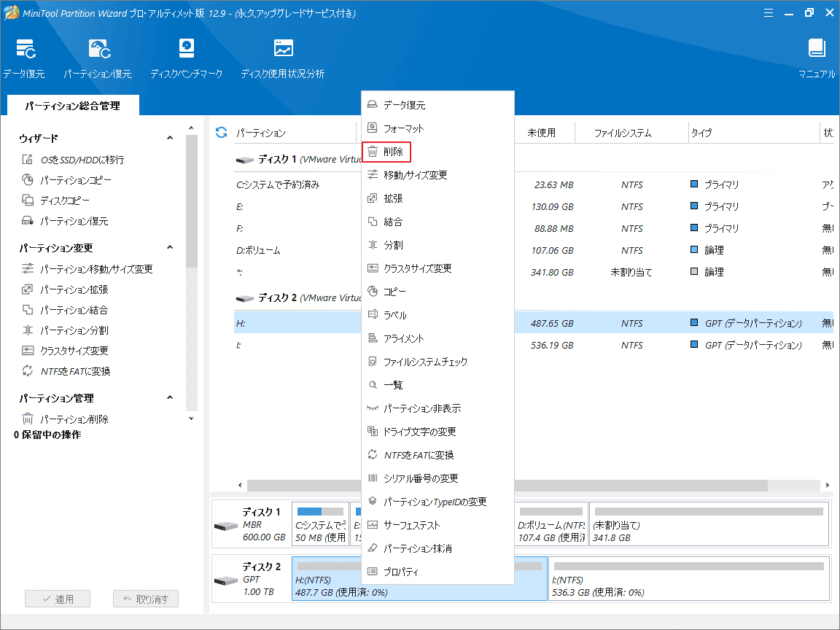Image resolution: width=840 pixels, height=630 pixels.
Task: Switch to パーティション総合管理 tab
Action: 73,106
